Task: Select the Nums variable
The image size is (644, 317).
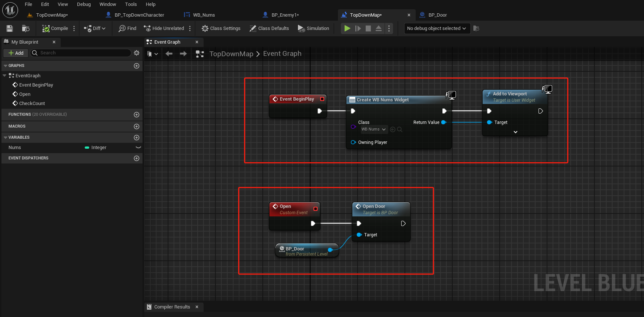Action: 15,148
